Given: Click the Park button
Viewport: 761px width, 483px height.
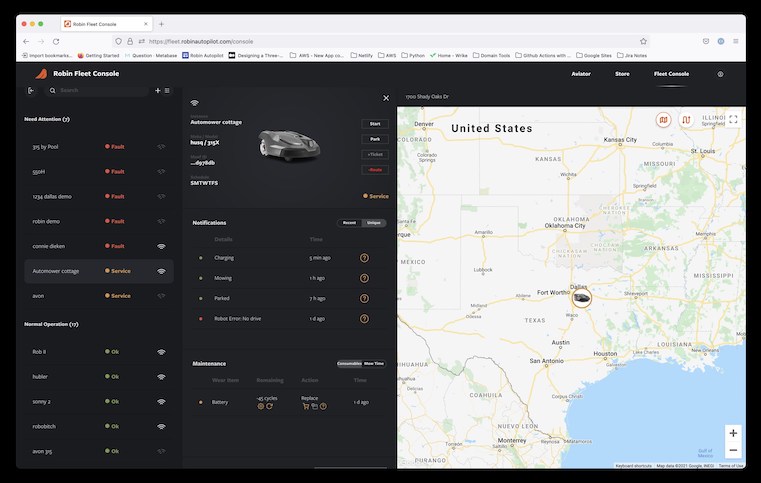Looking at the screenshot, I should pos(375,139).
